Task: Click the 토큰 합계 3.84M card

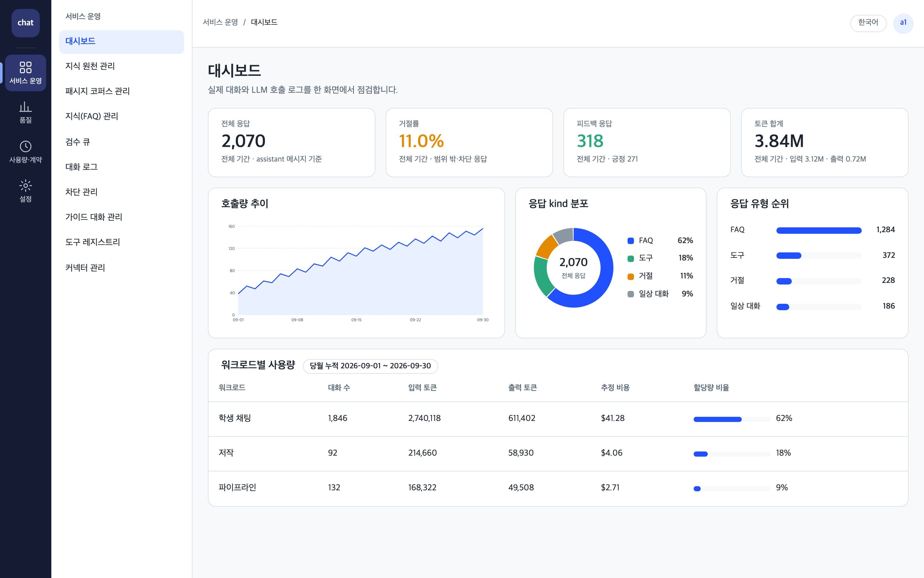Action: pyautogui.click(x=824, y=143)
